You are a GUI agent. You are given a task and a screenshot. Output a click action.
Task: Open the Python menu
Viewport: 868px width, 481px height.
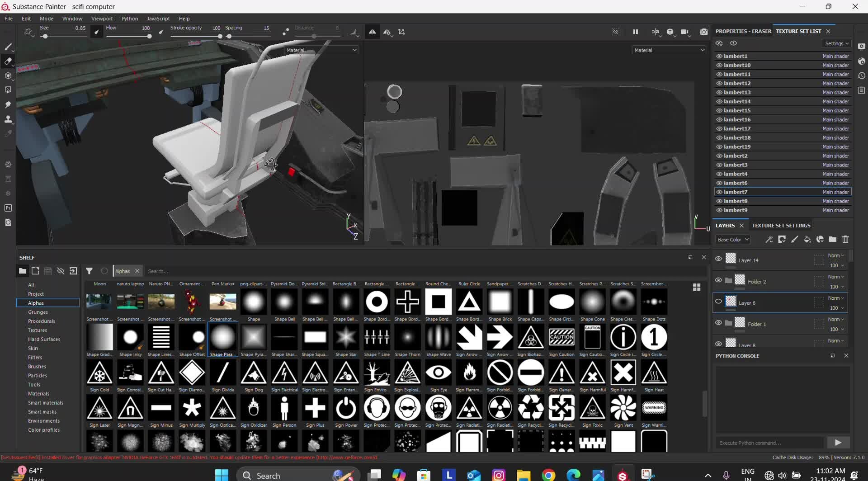[130, 19]
